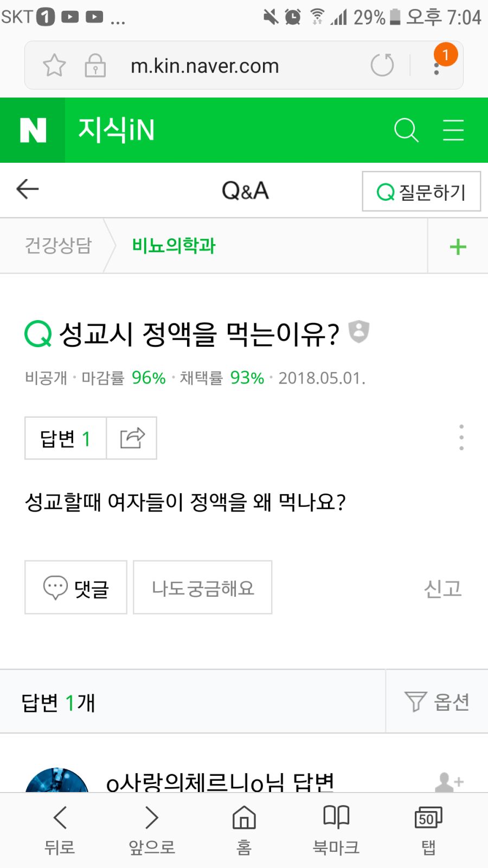
Task: Tap the 신고 report link
Action: tap(442, 588)
